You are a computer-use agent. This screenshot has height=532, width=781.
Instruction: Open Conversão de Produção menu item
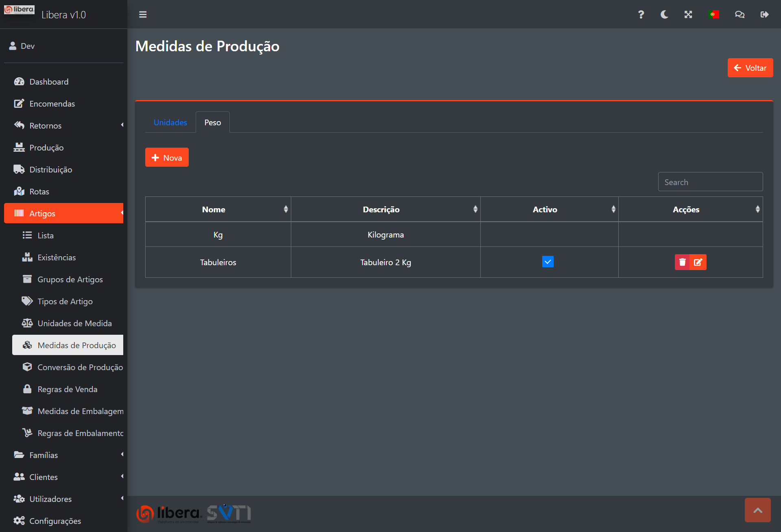(80, 367)
